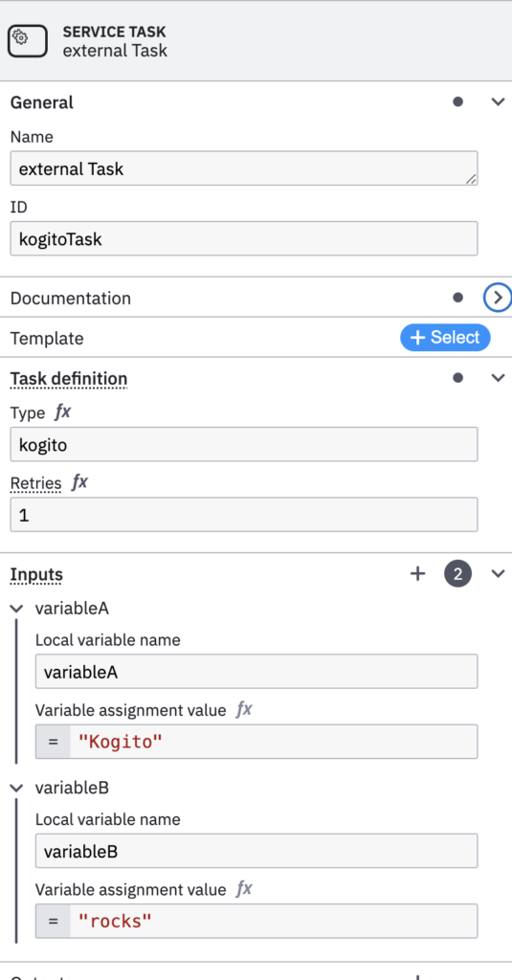Collapse the Task definition section
The height and width of the screenshot is (980, 512).
click(x=498, y=377)
